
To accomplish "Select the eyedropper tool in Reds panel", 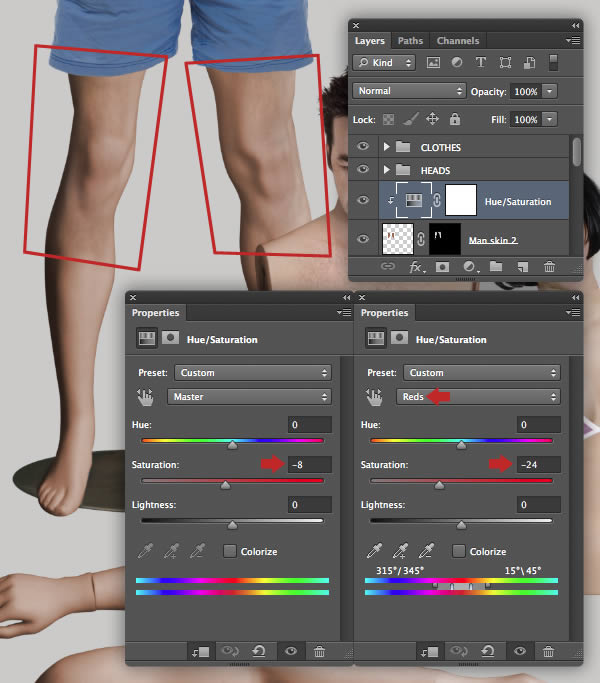I will click(376, 551).
